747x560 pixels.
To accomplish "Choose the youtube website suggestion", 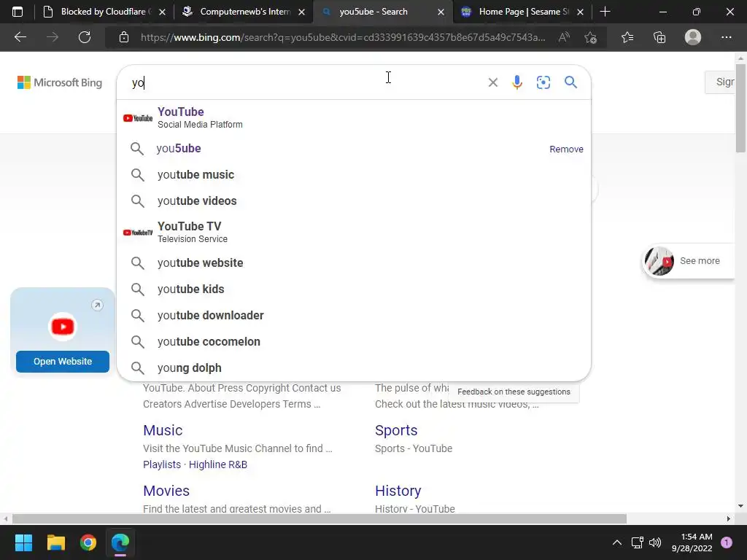I will (354, 262).
